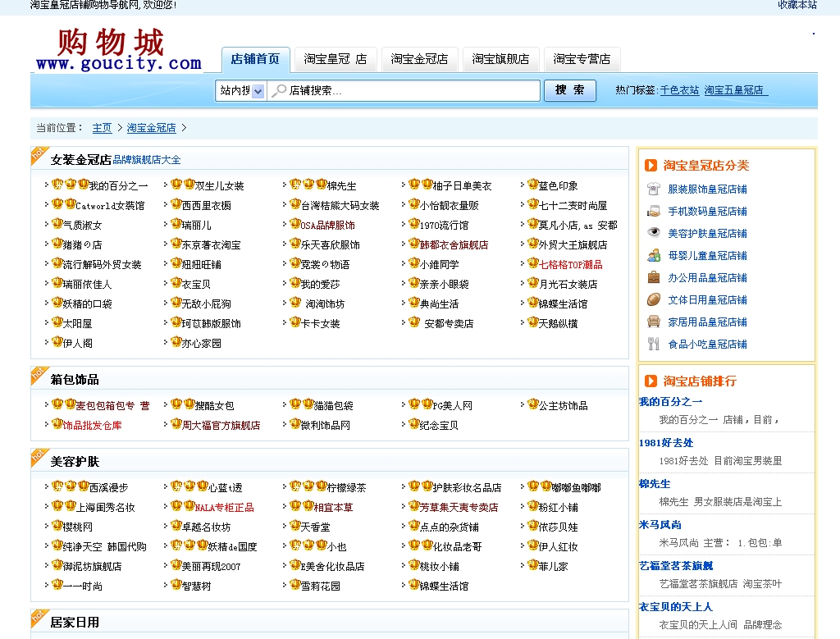The image size is (840, 639).
Task: Click the 淘宝金冠店 breadcrumb link
Action: pyautogui.click(x=151, y=128)
